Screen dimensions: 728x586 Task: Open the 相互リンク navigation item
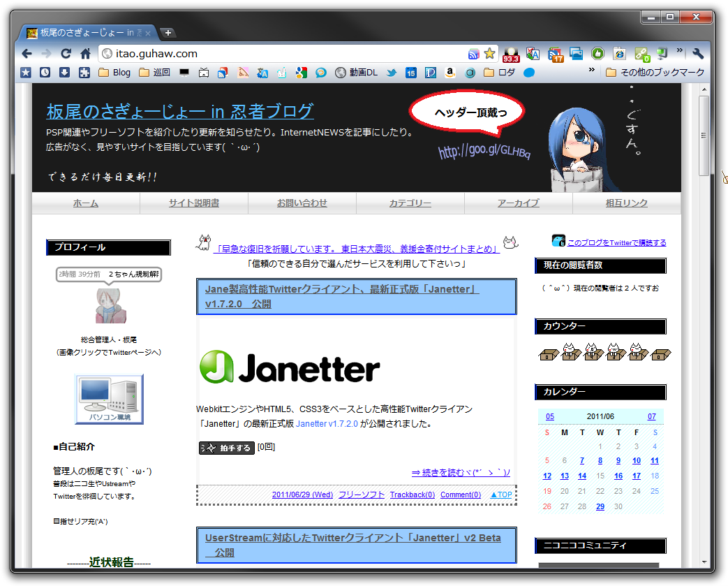point(626,203)
